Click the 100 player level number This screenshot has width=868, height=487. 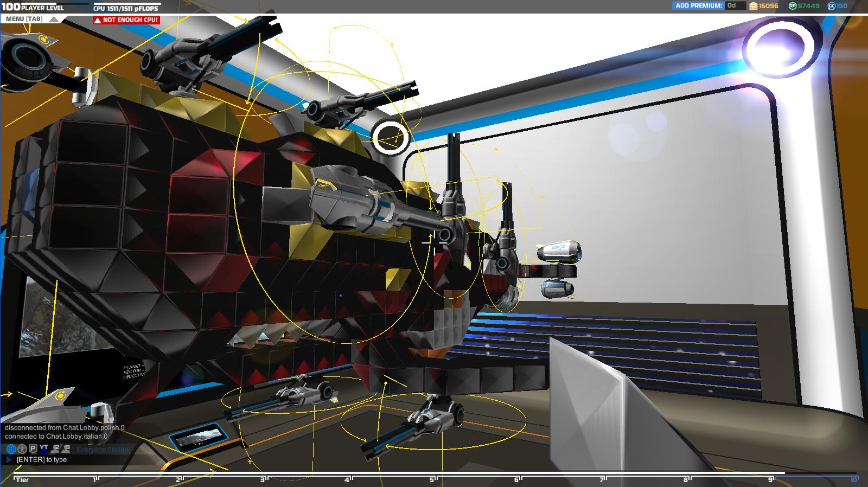(x=10, y=8)
